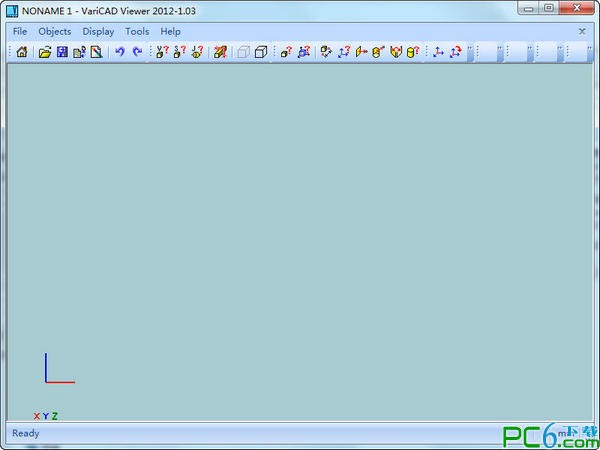Click the small box with question mark icon

(286, 52)
